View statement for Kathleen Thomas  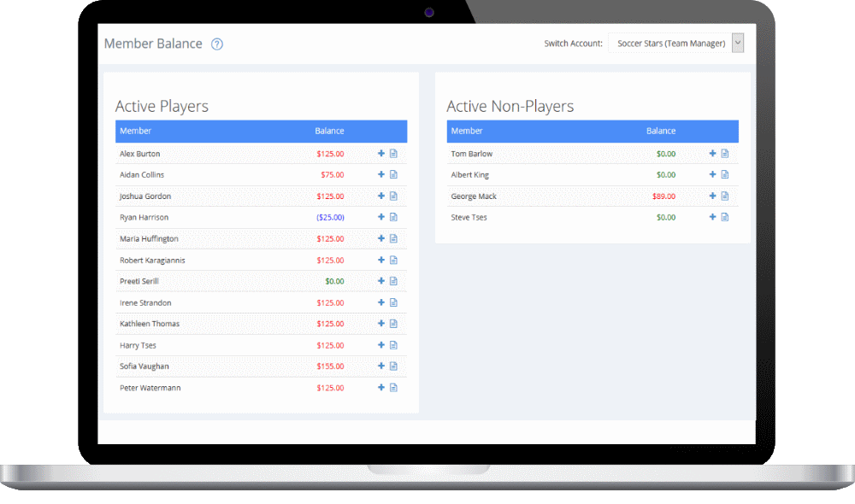coord(393,323)
